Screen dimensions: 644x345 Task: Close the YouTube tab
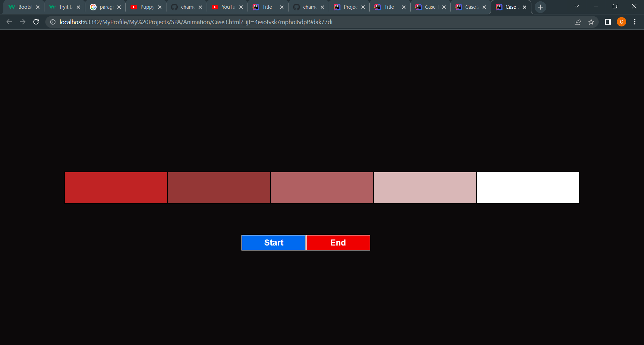pyautogui.click(x=241, y=7)
